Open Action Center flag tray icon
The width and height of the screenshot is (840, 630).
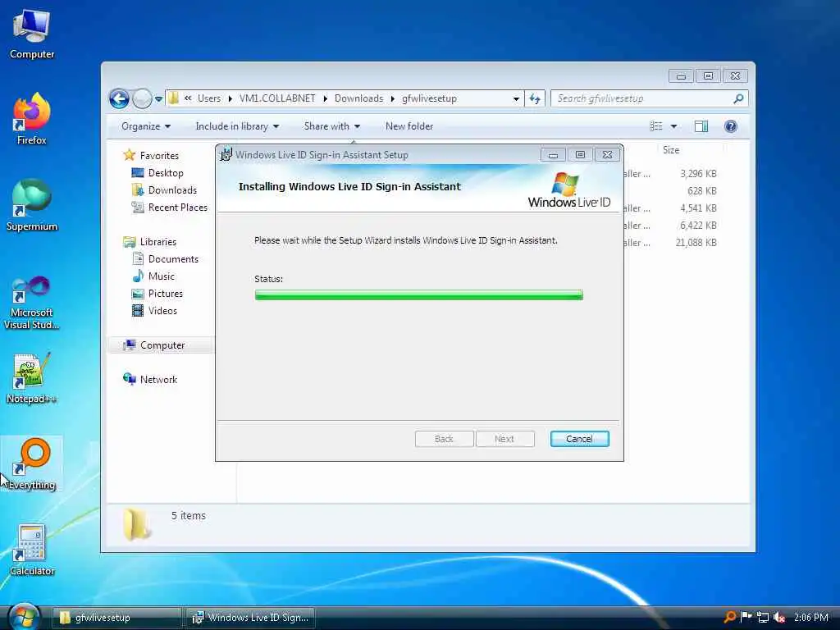(x=746, y=617)
